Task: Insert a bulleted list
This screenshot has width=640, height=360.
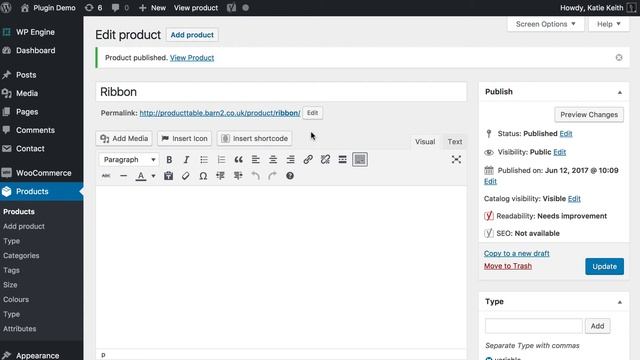Action: pyautogui.click(x=204, y=160)
